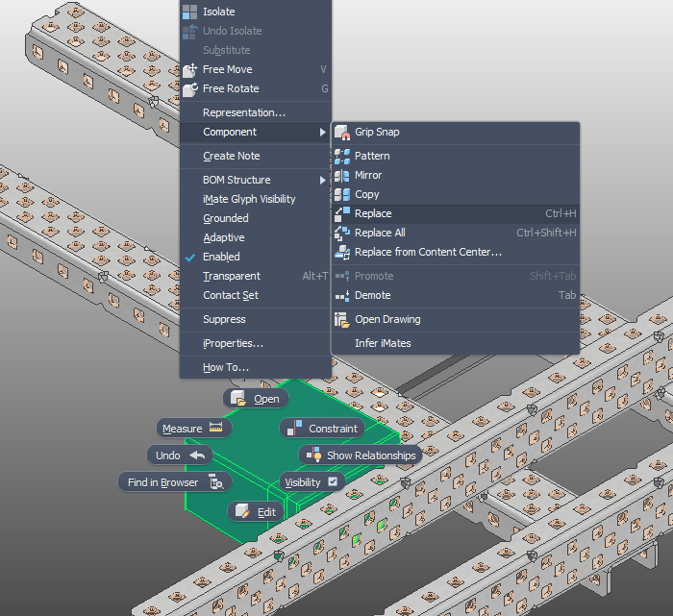Click the Edit marking menu button

tap(256, 512)
